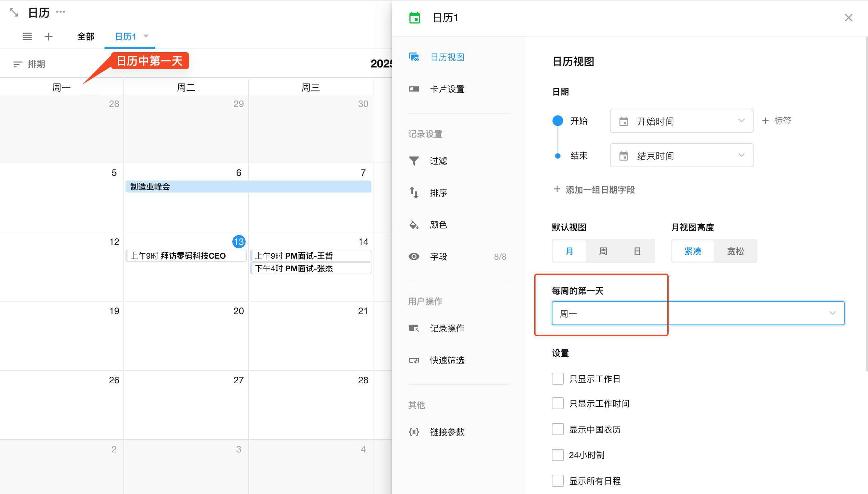
Task: Expand the 开始时间 date field dropdown
Action: tap(681, 121)
